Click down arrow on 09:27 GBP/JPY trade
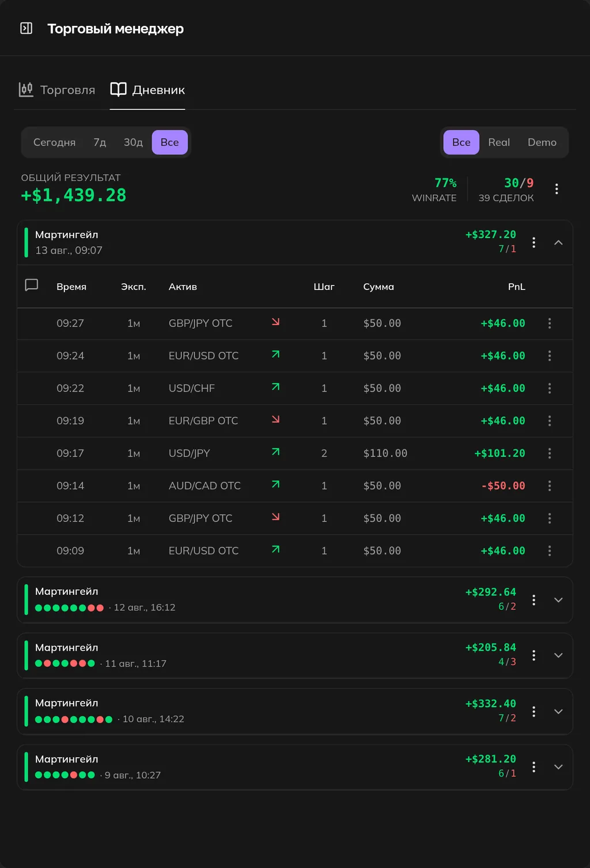This screenshot has width=590, height=868. click(x=276, y=322)
